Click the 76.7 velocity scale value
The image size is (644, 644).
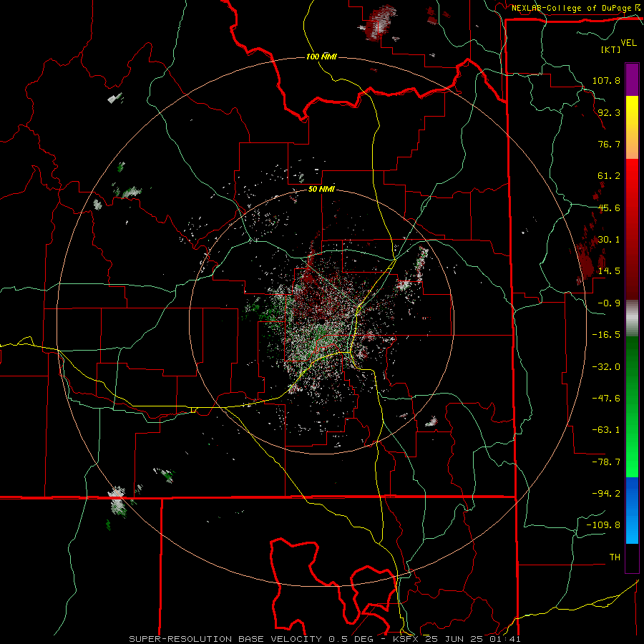[609, 144]
